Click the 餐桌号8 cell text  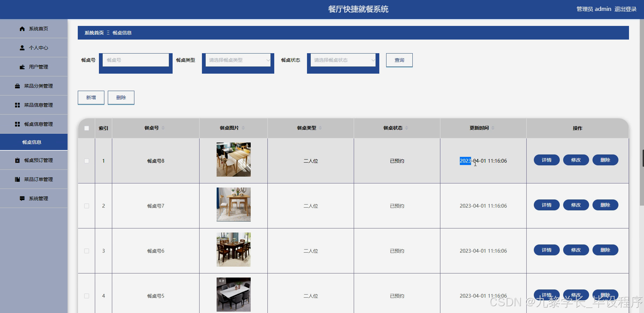point(156,161)
